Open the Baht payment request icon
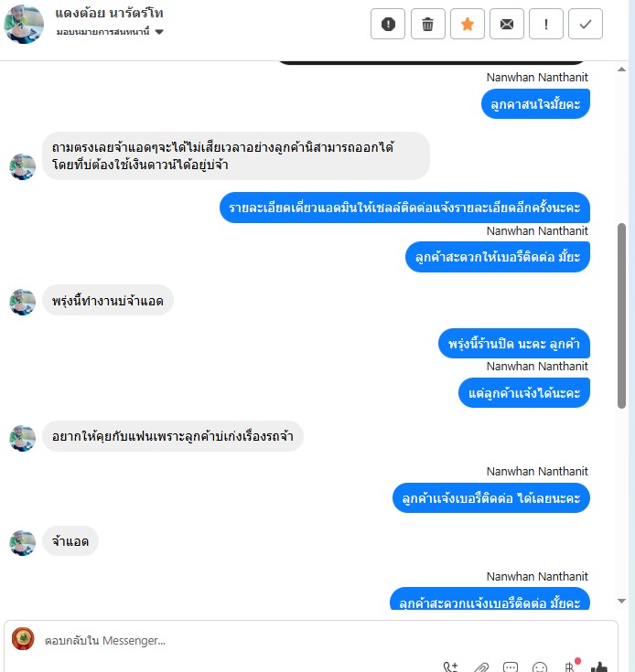This screenshot has height=672, width=635. (x=570, y=667)
